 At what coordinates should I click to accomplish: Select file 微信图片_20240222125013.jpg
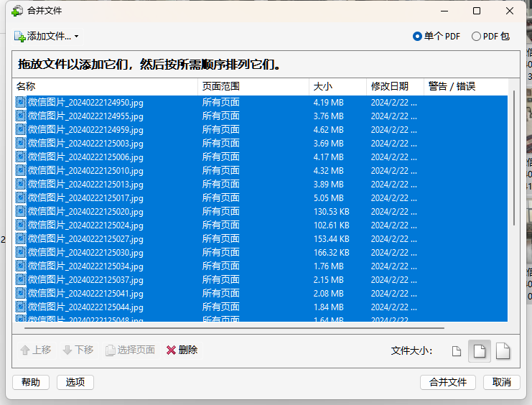click(261, 184)
